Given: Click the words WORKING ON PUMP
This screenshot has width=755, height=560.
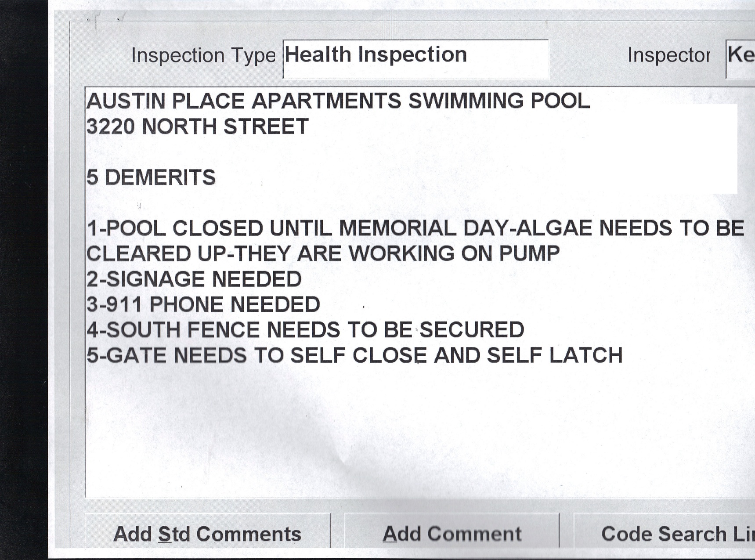Looking at the screenshot, I should [x=454, y=254].
